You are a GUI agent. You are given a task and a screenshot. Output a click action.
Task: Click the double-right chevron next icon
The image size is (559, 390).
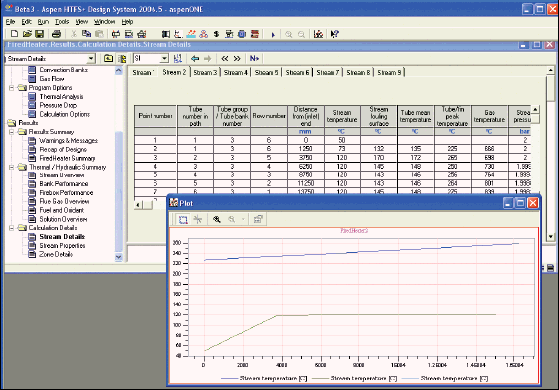(x=237, y=58)
